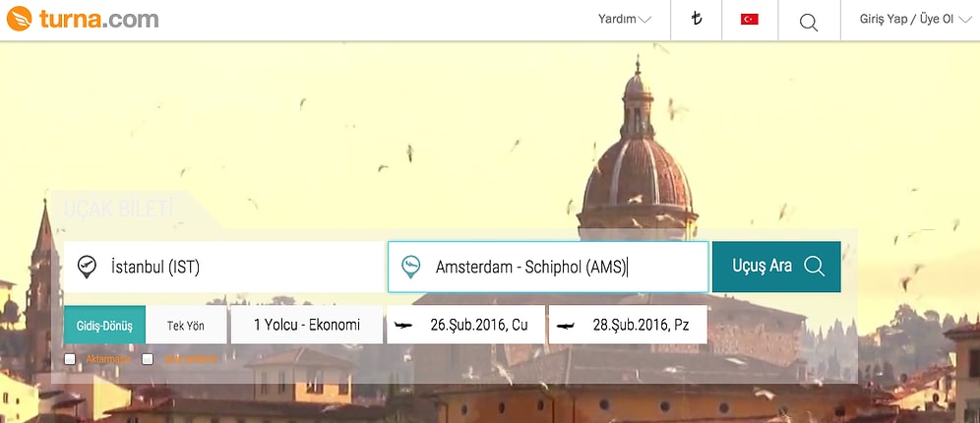
Task: Open the Turkish Lira currency selector
Action: pyautogui.click(x=697, y=19)
